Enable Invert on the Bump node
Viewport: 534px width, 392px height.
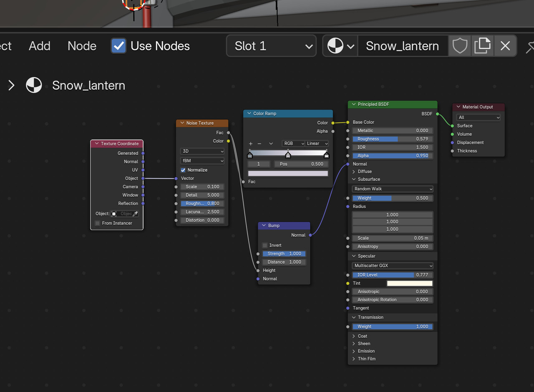pyautogui.click(x=265, y=245)
